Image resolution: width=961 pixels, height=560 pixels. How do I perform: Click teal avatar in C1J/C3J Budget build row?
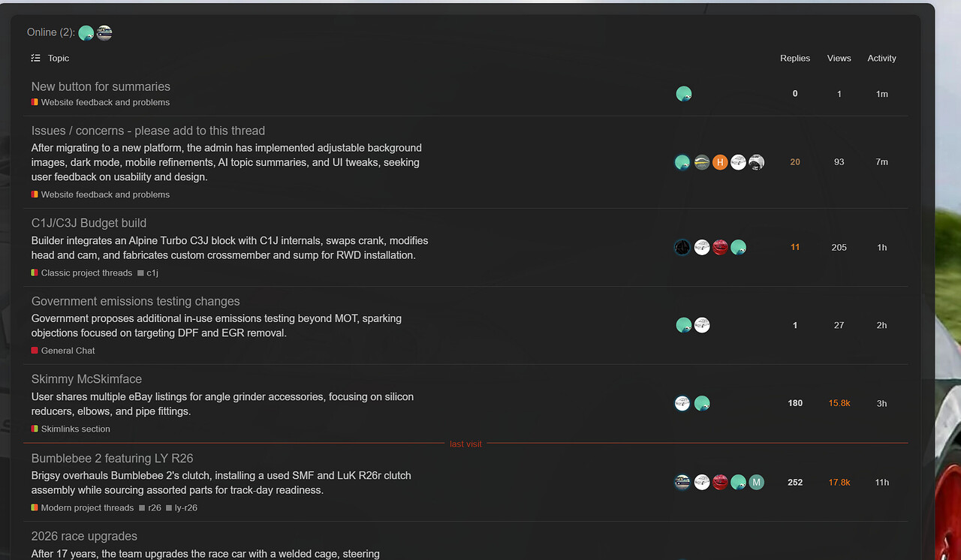(x=739, y=247)
